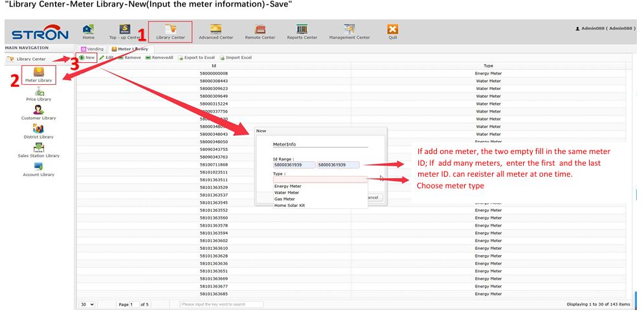Select Water Meter from type list
644x332 pixels.
point(287,192)
